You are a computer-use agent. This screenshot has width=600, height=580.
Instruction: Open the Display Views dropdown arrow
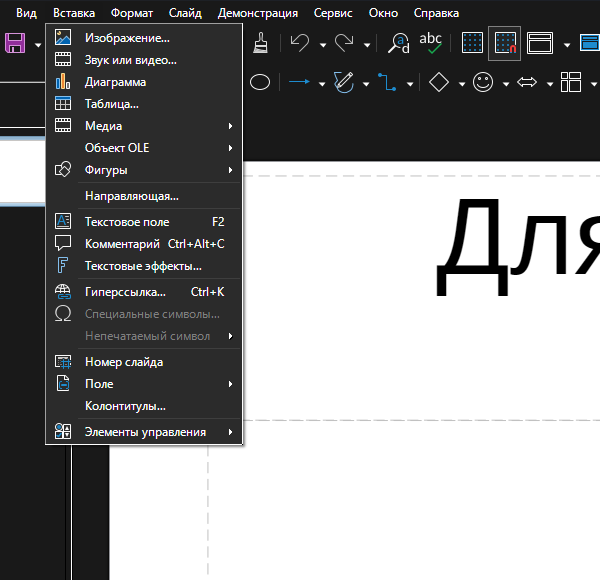coord(567,45)
